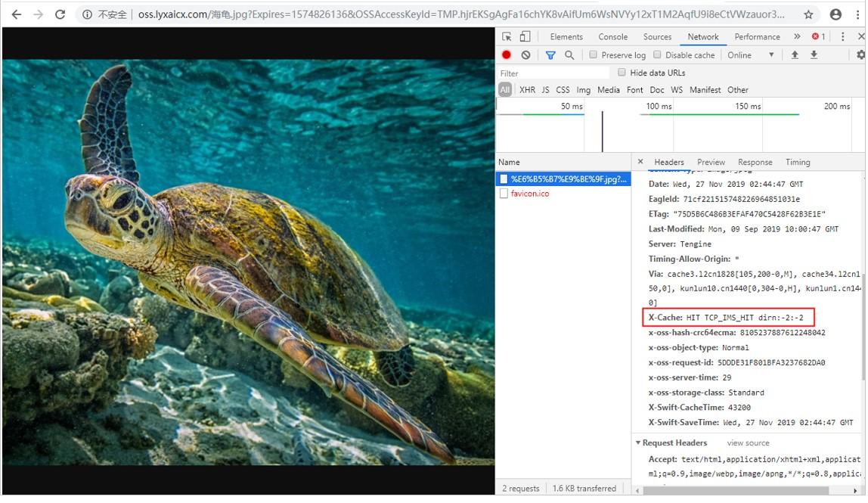The width and height of the screenshot is (868, 503).
Task: Open the Headers detail tab
Action: pos(668,162)
